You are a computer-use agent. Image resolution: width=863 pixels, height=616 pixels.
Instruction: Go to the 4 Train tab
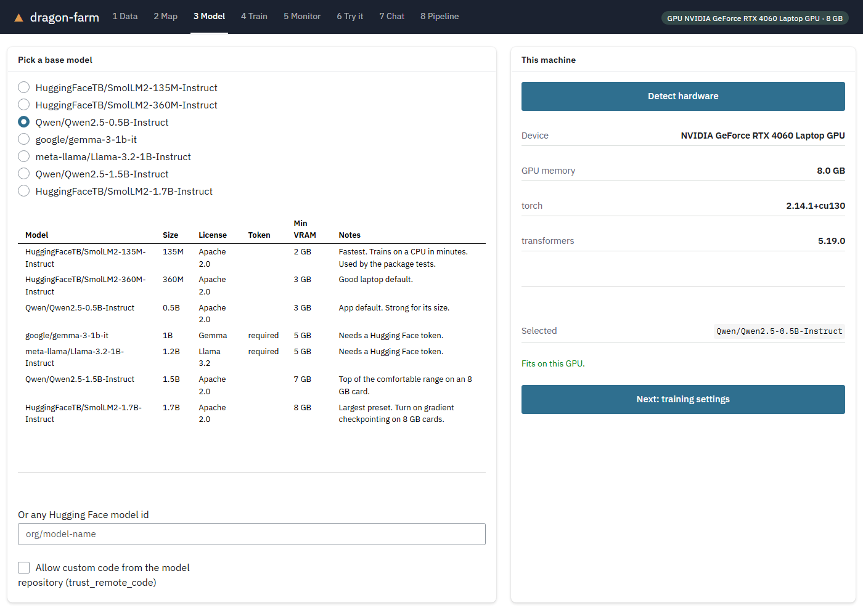pyautogui.click(x=254, y=17)
